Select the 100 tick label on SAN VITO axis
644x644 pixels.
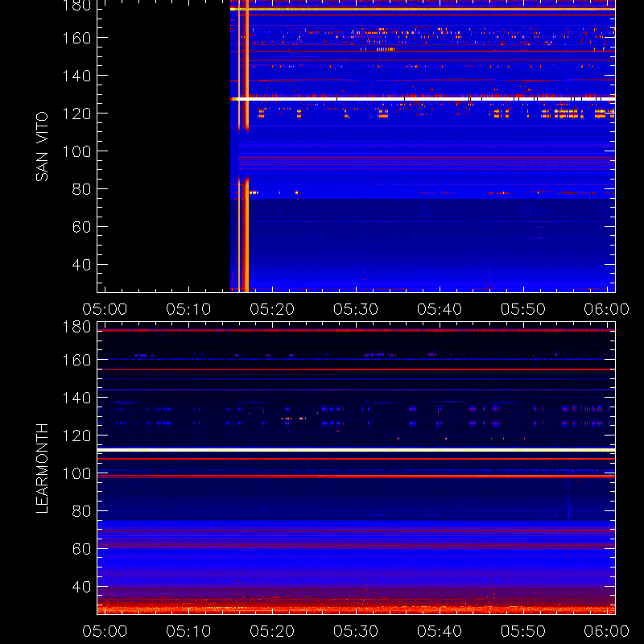(x=76, y=151)
